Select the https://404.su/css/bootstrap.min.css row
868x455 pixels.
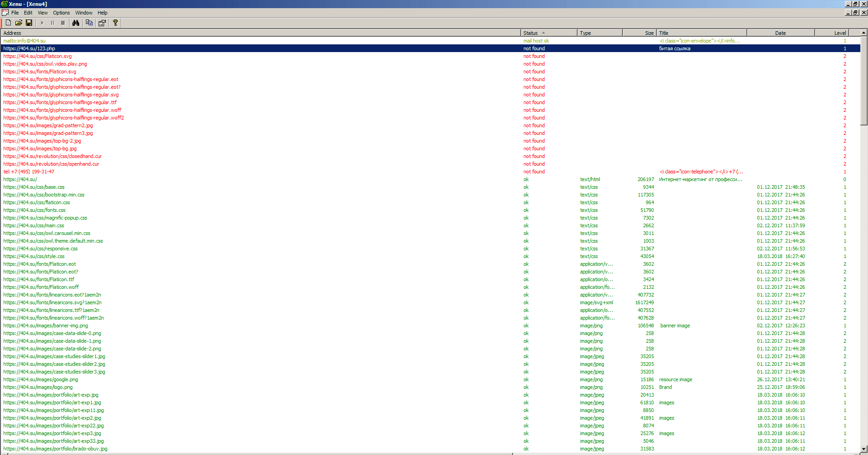tap(430, 195)
